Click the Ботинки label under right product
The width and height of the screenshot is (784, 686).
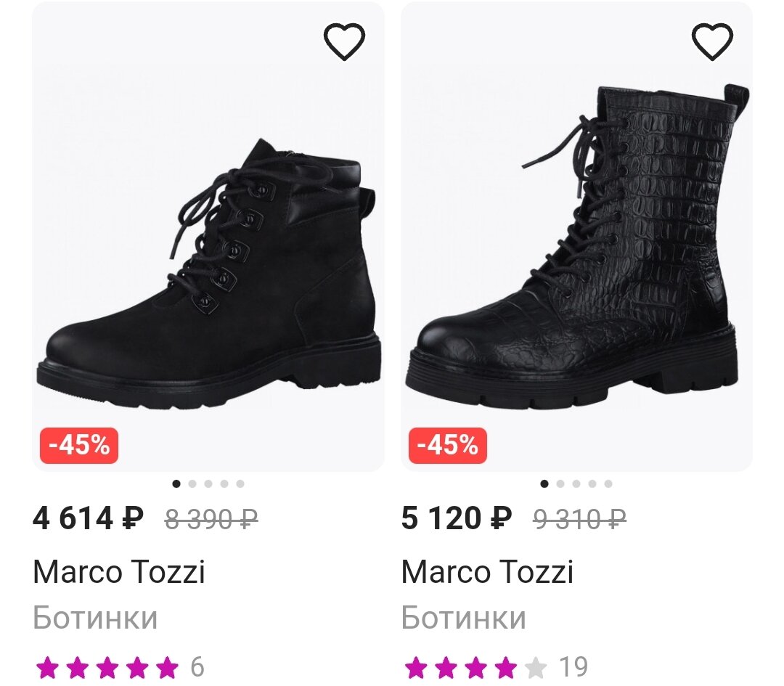point(463,618)
